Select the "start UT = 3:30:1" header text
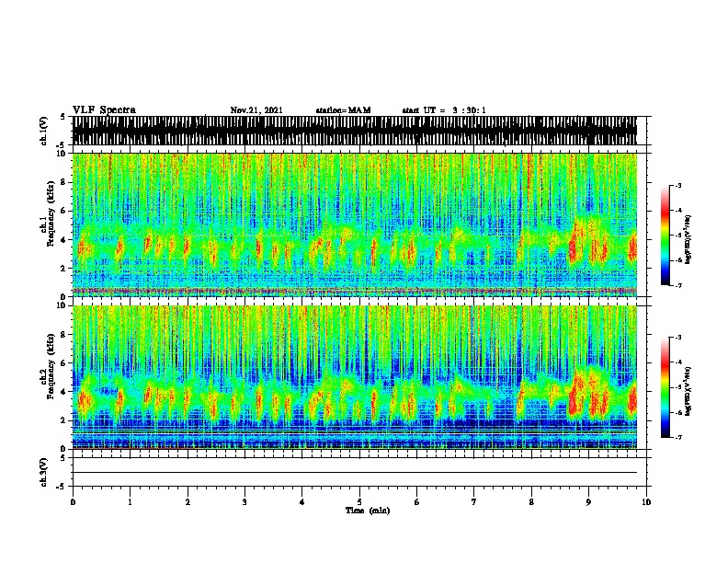Screen dimensions: 728x563 (444, 110)
